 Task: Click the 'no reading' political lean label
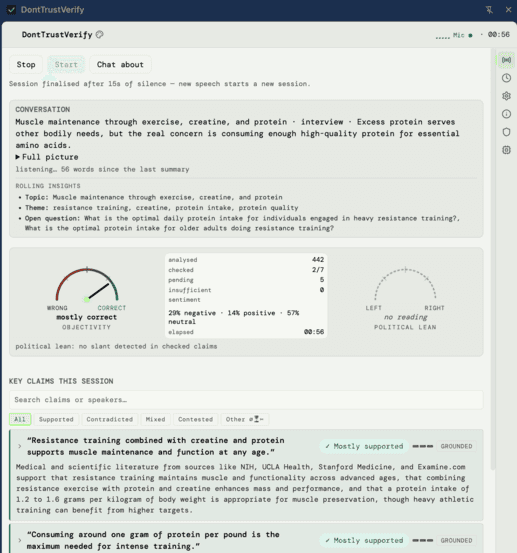[x=406, y=317]
